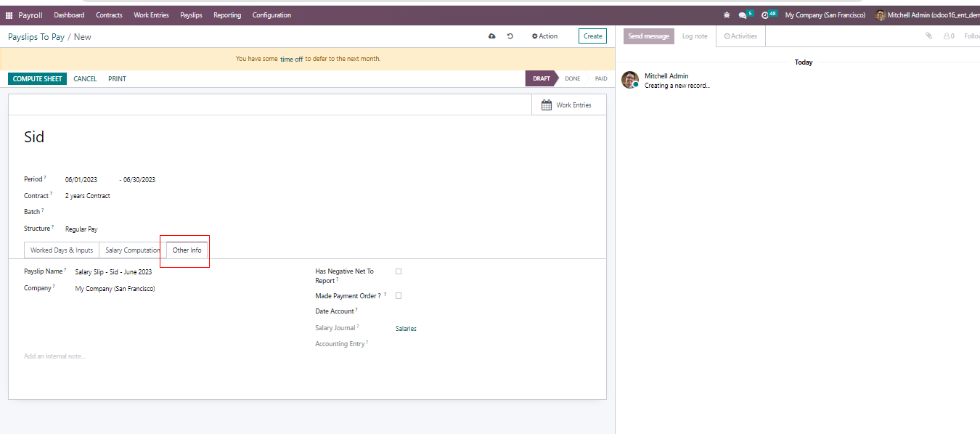This screenshot has width=980, height=434.
Task: Open Mitchell Admin user menu
Action: pyautogui.click(x=927, y=15)
